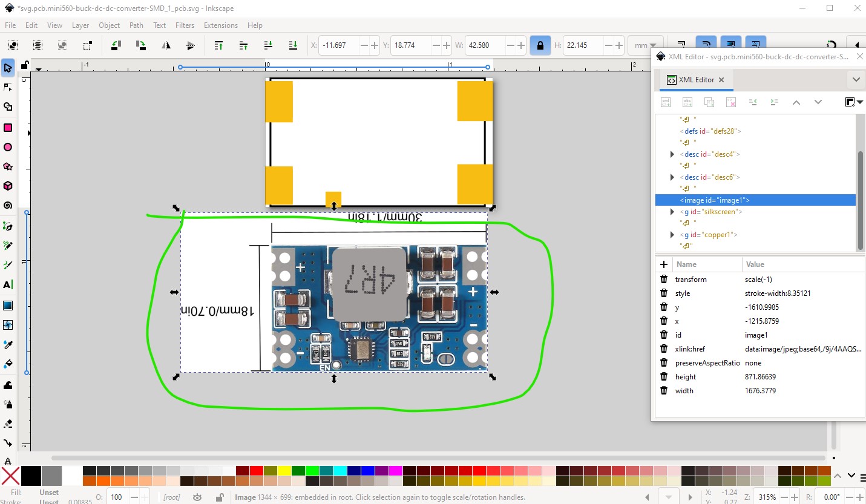
Task: Flip selection horizontally
Action: [166, 45]
